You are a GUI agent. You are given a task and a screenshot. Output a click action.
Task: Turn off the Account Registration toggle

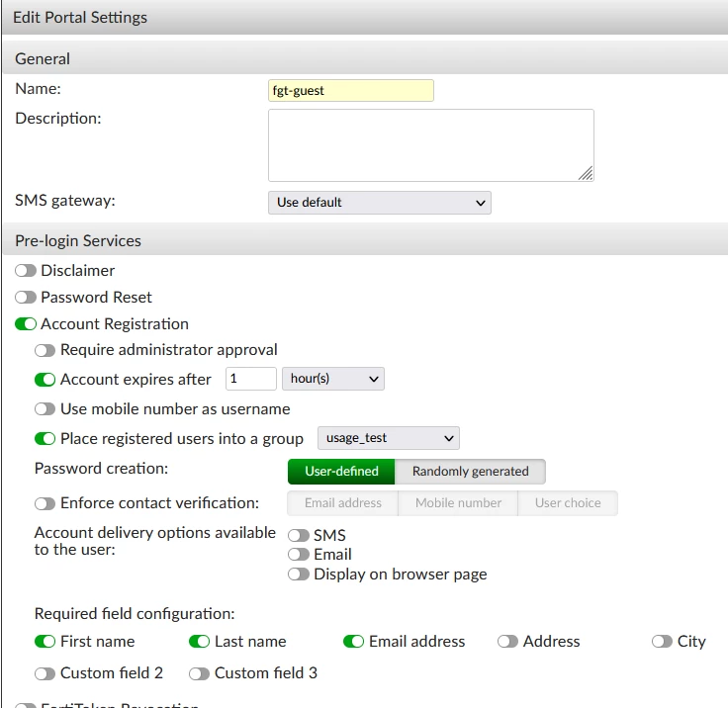[26, 324]
